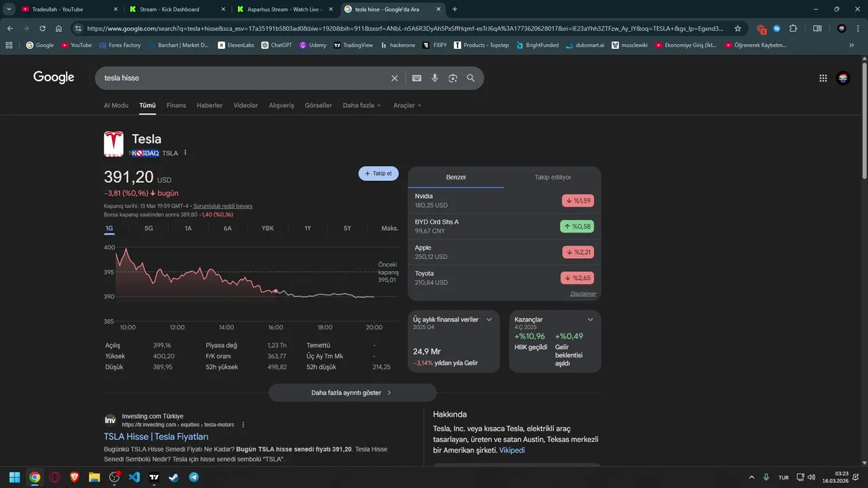Open Visual Studio Code from the taskbar

coord(134,477)
